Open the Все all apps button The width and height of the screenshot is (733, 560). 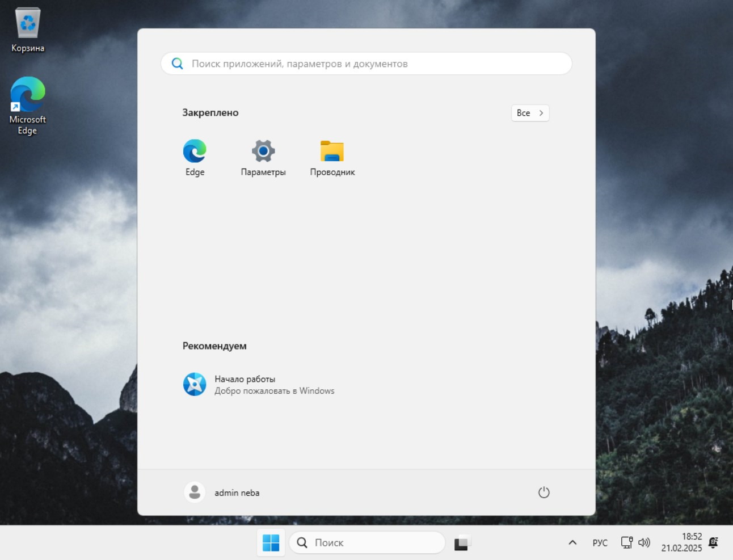(x=530, y=113)
